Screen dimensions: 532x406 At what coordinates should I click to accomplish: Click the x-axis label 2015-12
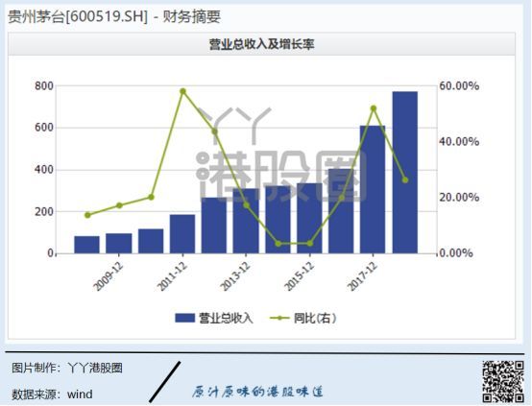pos(299,276)
